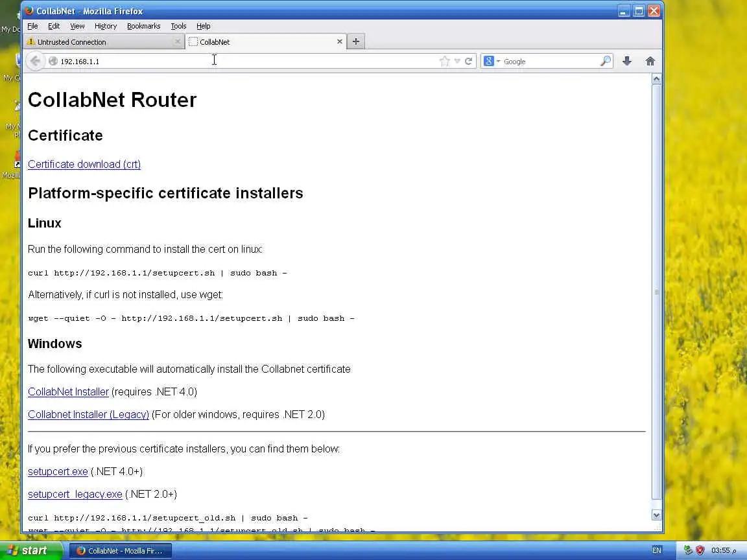The image size is (747, 560).
Task: Click Collabnet Installer (Legacy) link
Action: (88, 415)
